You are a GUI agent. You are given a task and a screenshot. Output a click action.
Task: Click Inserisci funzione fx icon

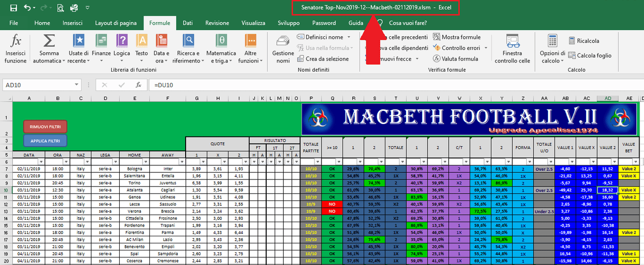point(16,48)
